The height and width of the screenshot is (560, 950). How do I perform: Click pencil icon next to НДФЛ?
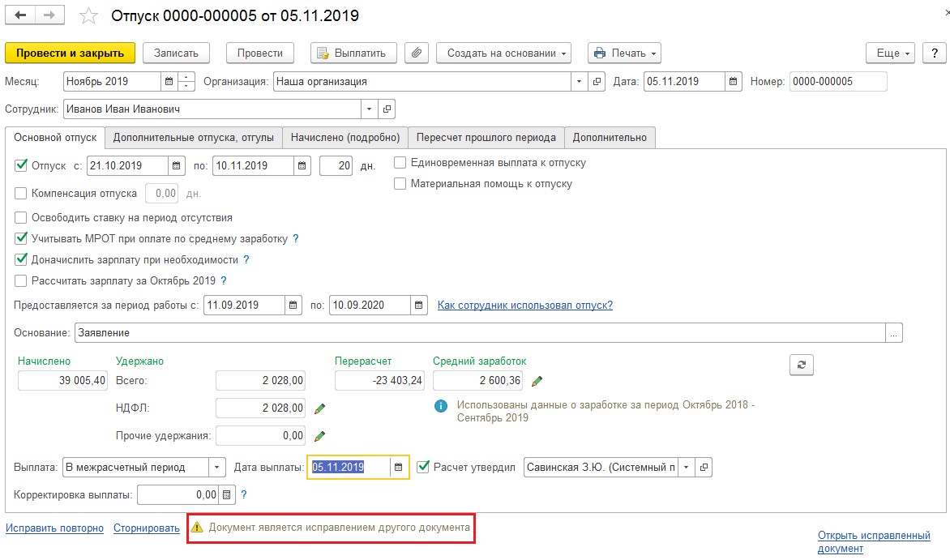[319, 408]
